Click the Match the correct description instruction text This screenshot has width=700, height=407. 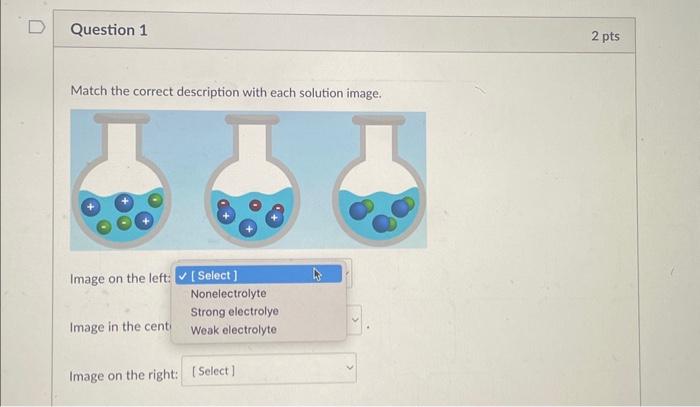coord(226,92)
